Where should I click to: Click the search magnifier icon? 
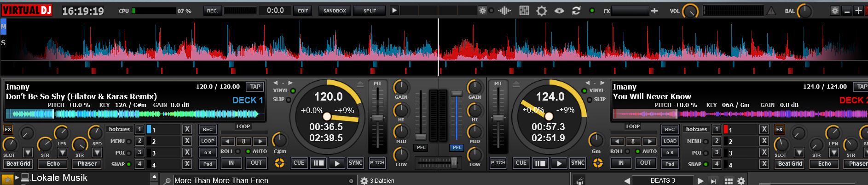(x=168, y=181)
